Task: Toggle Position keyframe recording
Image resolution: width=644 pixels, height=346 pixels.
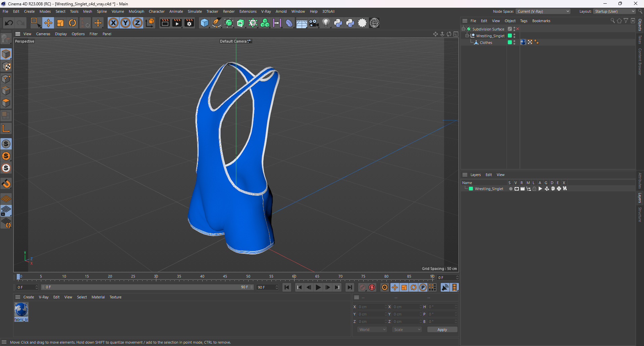Action: point(395,287)
